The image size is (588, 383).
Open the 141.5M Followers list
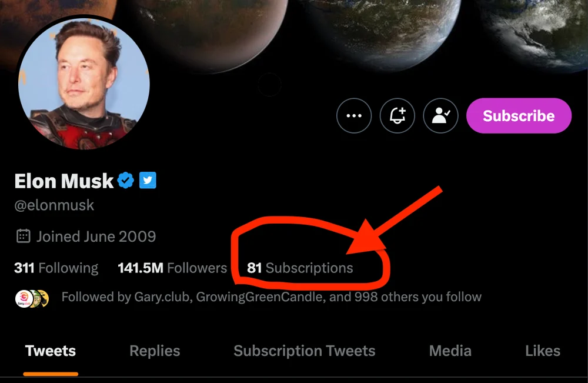pos(172,268)
